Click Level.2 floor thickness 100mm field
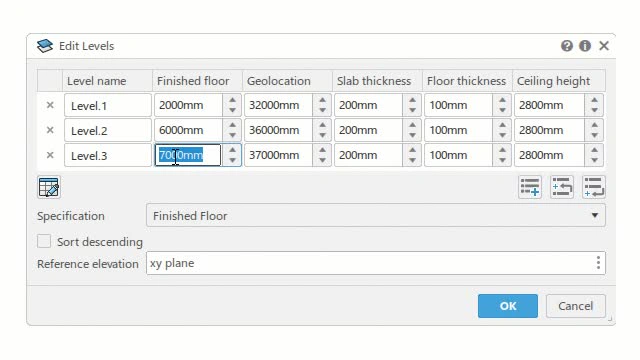This screenshot has width=640, height=360. (459, 130)
